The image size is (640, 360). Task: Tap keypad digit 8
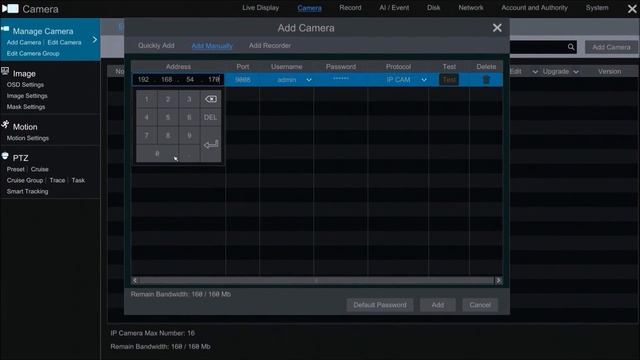[x=168, y=136]
